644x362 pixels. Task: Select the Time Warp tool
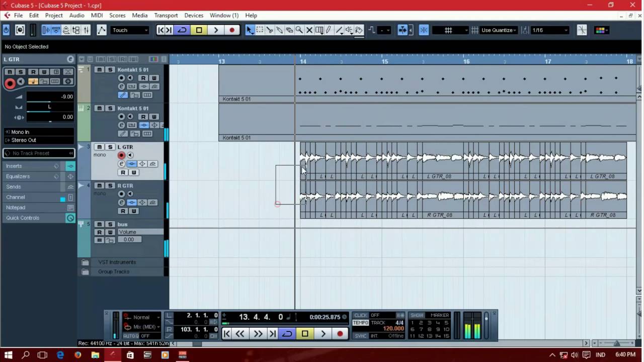319,30
